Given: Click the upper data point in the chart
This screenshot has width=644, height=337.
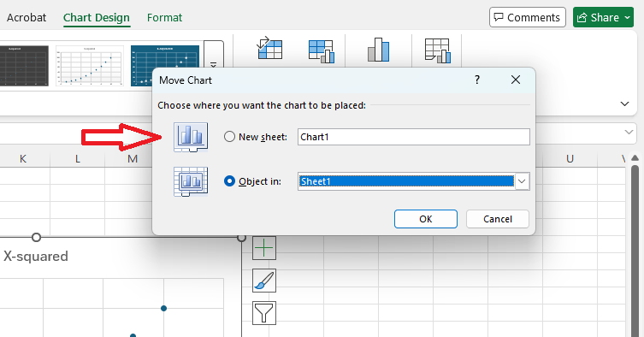Looking at the screenshot, I should (163, 308).
